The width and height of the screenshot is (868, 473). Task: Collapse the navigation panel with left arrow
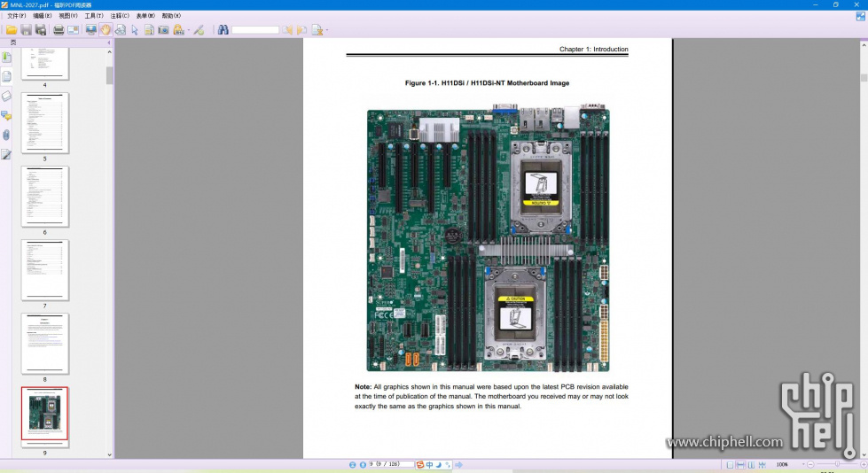[108, 43]
